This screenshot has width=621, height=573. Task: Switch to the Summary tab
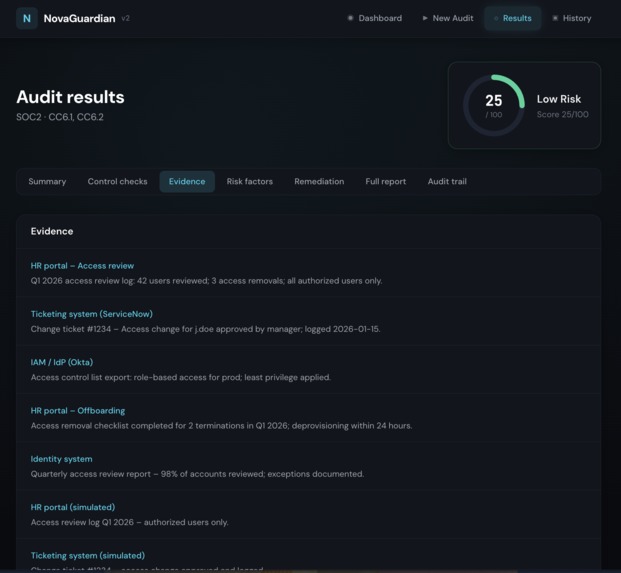click(x=47, y=181)
